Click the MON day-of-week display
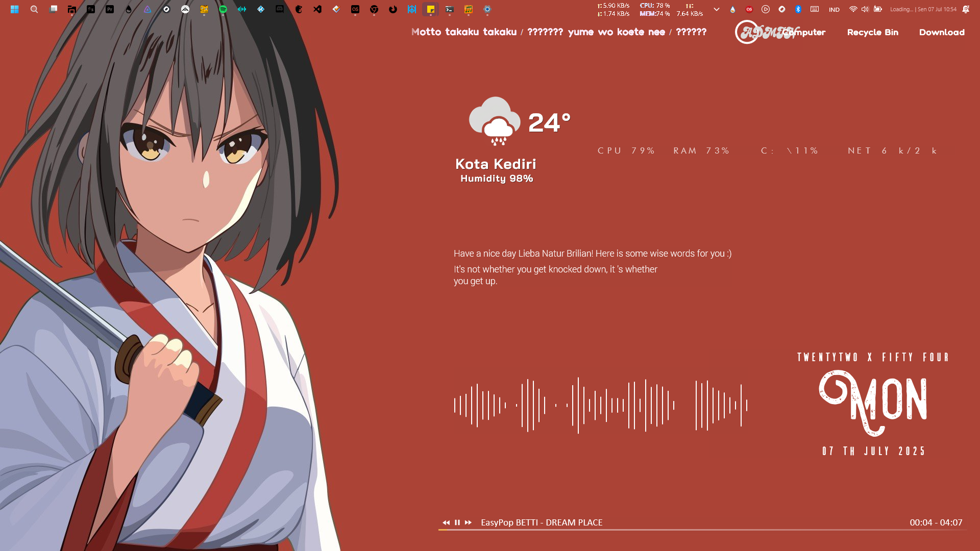 pos(873,403)
